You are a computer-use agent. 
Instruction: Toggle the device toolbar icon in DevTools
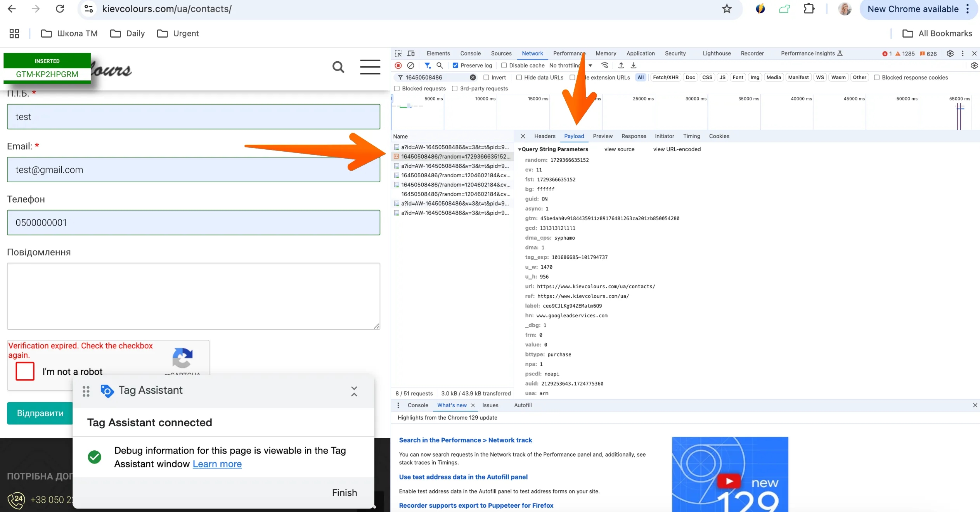[411, 54]
